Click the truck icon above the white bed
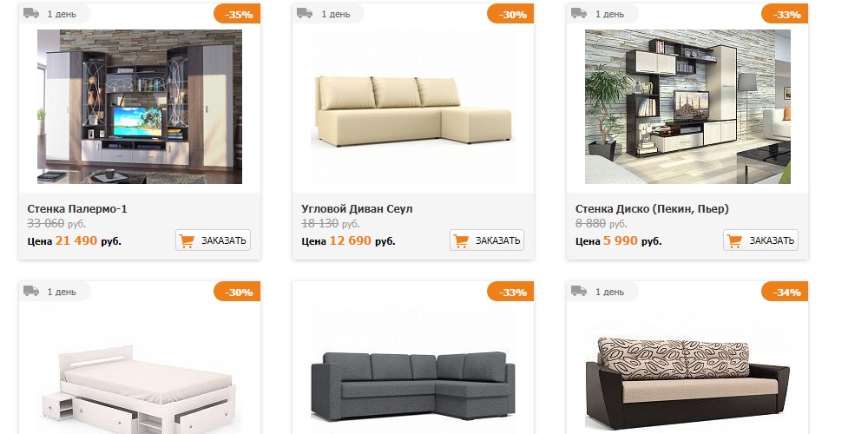 click(31, 291)
